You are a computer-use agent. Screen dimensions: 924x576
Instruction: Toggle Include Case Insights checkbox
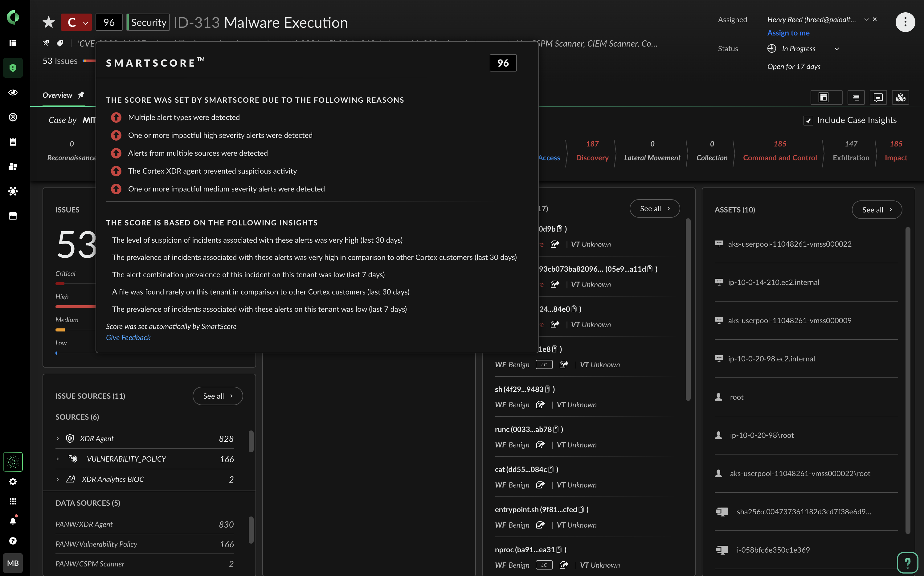point(808,120)
